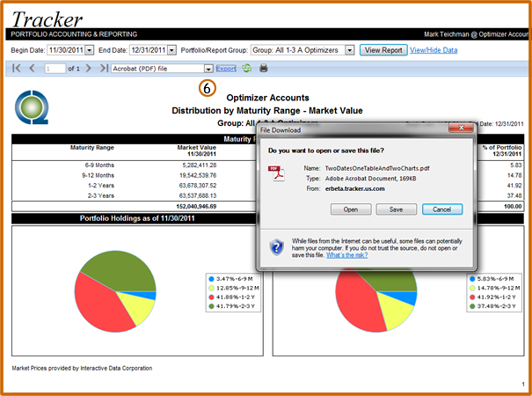Viewport: 532px width, 396px height.
Task: Click yellow 12.85%-9-12 M legend swatch
Action: click(211, 288)
